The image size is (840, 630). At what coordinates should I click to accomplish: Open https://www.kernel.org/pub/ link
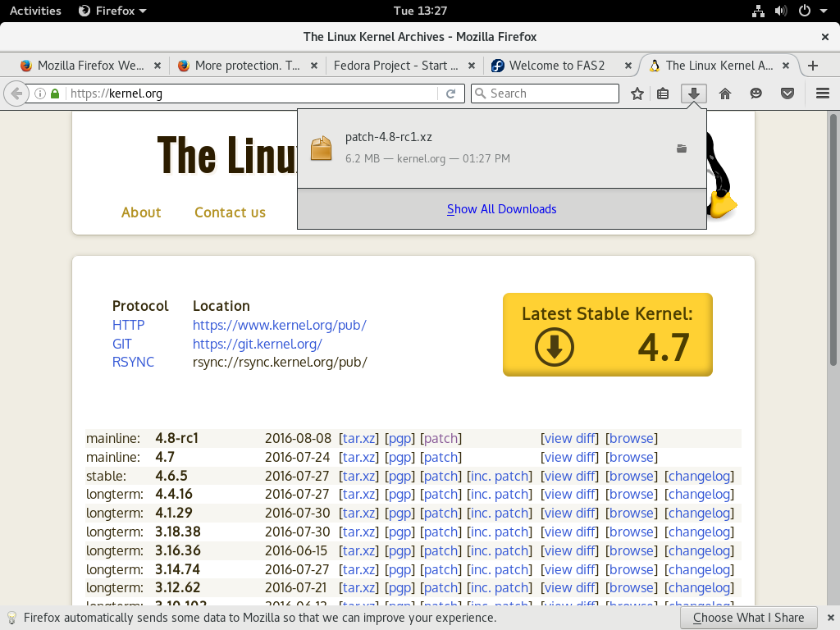click(280, 325)
